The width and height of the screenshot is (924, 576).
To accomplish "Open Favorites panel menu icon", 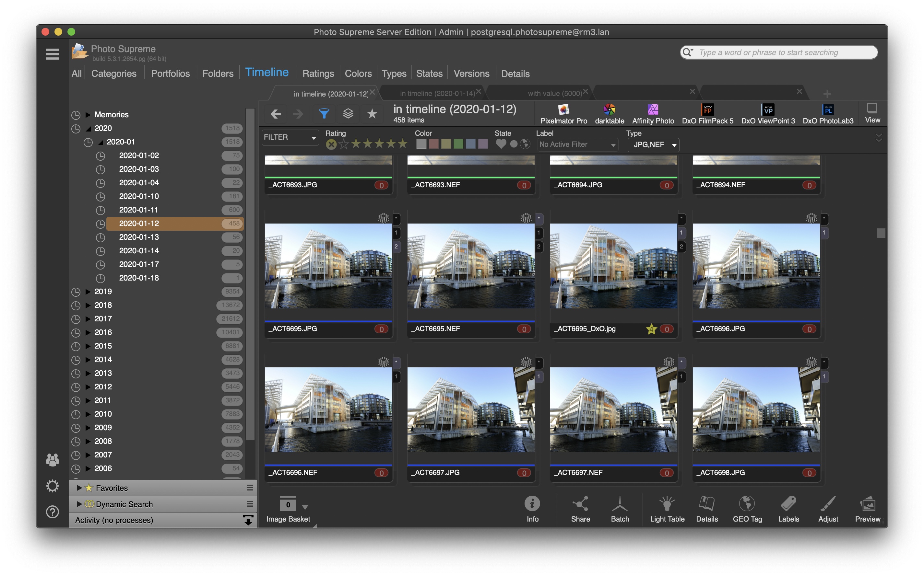I will [x=250, y=488].
